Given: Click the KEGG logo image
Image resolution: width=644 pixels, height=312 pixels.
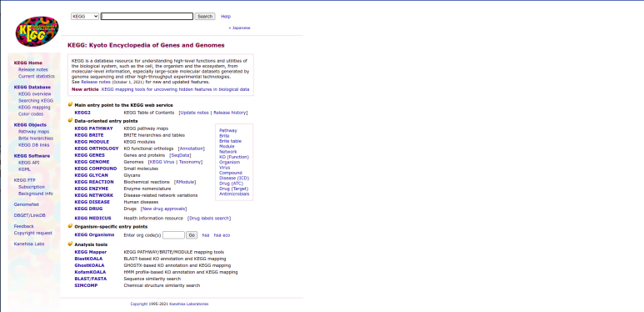Looking at the screenshot, I should coord(37,31).
